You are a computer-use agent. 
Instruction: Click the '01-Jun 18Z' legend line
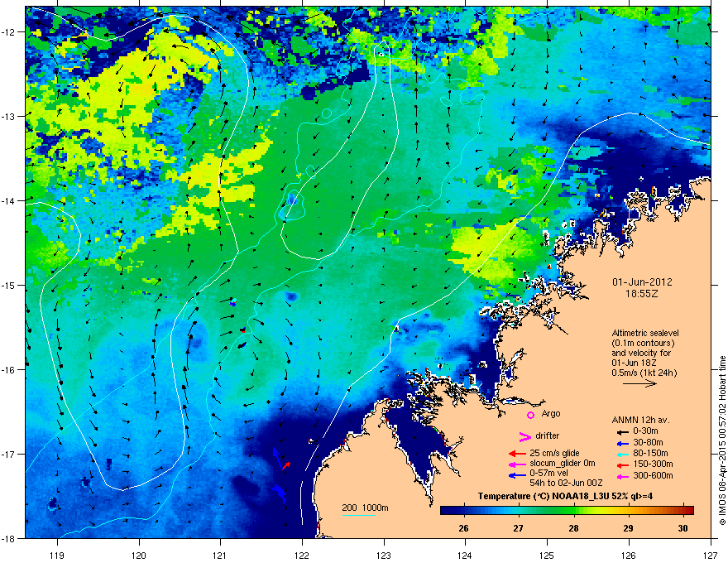(x=635, y=363)
